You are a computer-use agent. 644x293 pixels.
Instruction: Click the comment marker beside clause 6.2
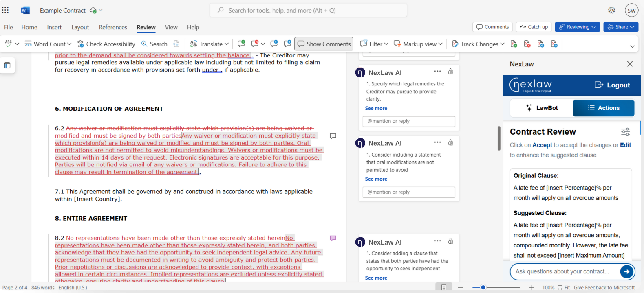tap(333, 136)
